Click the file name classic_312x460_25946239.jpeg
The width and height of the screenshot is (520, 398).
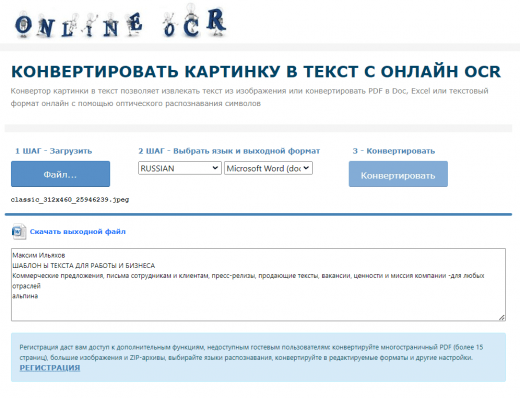(x=70, y=200)
